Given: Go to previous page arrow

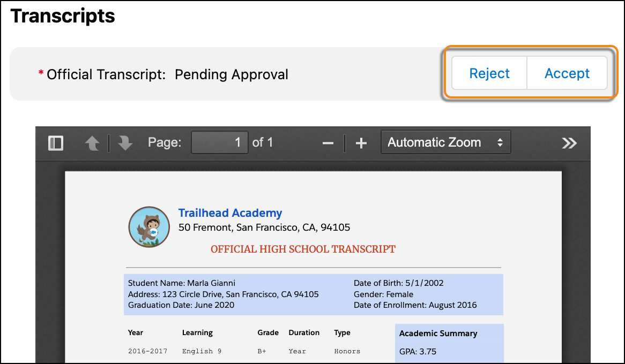Looking at the screenshot, I should pyautogui.click(x=92, y=143).
